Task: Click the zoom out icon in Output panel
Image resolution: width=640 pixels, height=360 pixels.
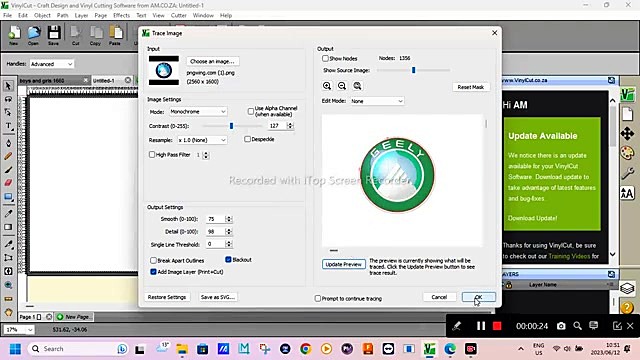Action: coord(342,86)
